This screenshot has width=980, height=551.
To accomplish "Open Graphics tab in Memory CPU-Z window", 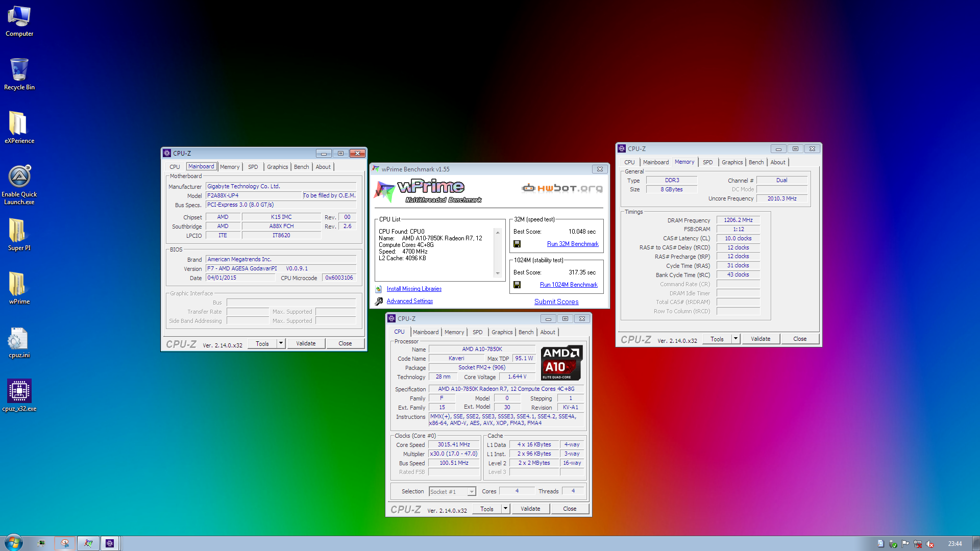I will [732, 162].
